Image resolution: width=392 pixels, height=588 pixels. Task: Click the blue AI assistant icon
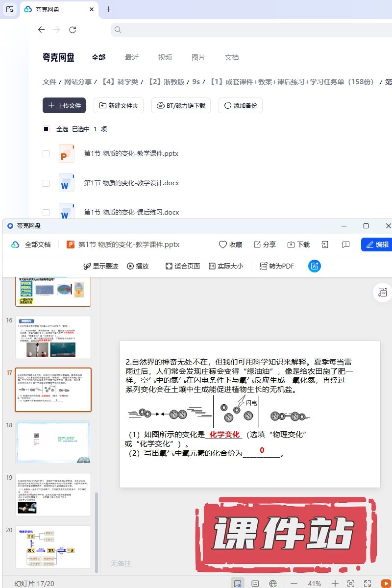coord(314,266)
